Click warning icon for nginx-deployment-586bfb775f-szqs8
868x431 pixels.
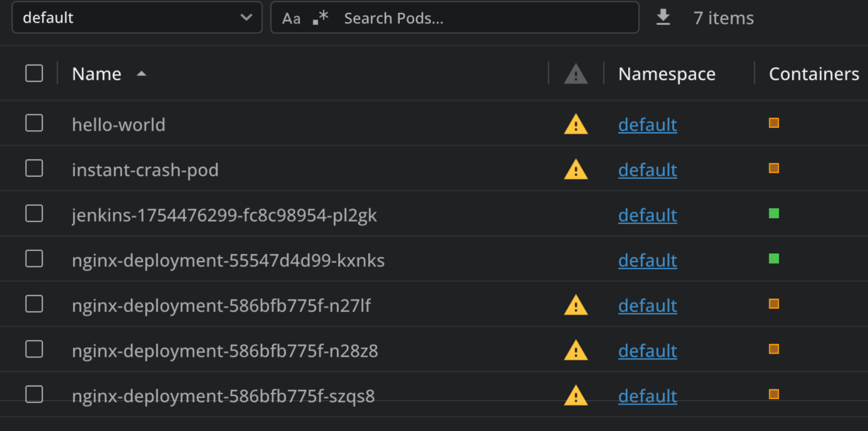[x=576, y=396]
